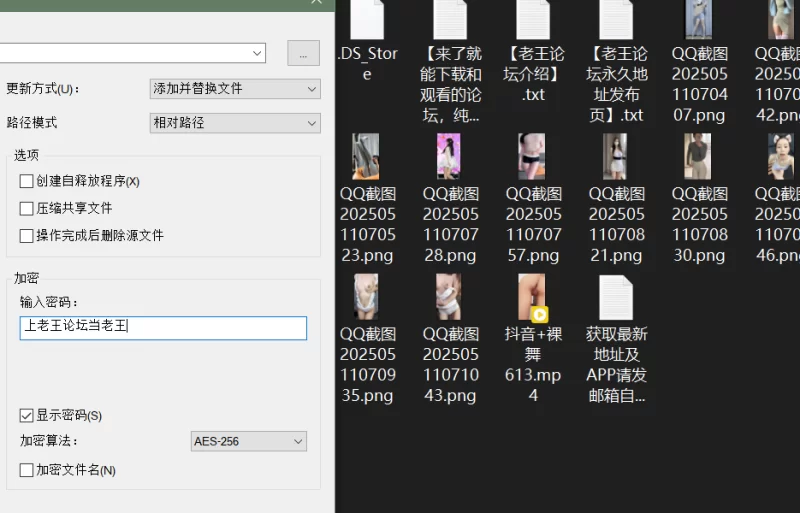Click the 输入密码: label
This screenshot has width=800, height=513.
[x=49, y=303]
